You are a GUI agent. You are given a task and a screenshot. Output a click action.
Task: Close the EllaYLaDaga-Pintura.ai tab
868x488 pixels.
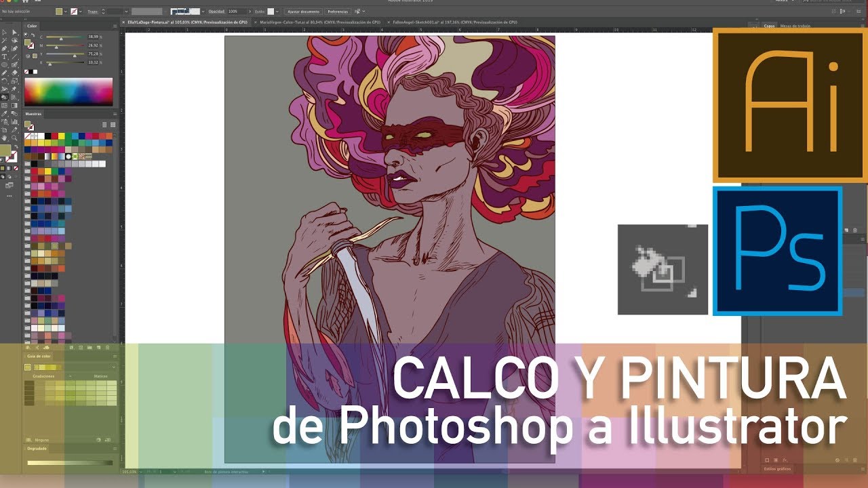click(123, 22)
